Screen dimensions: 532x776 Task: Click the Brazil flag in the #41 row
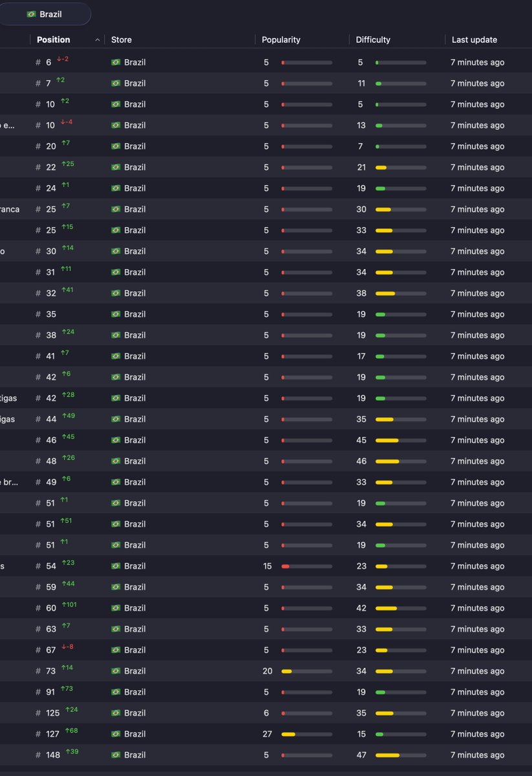116,356
